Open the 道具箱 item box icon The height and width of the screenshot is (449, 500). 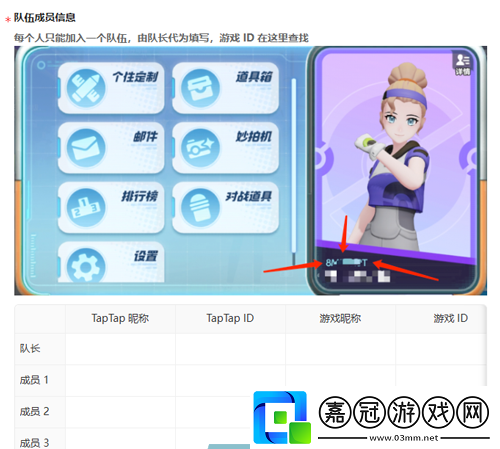pos(200,88)
